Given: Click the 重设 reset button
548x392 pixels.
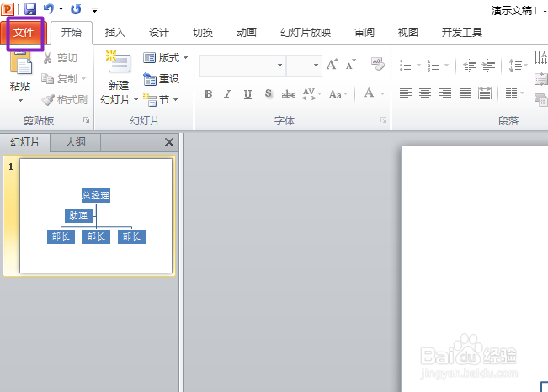Looking at the screenshot, I should tap(161, 79).
